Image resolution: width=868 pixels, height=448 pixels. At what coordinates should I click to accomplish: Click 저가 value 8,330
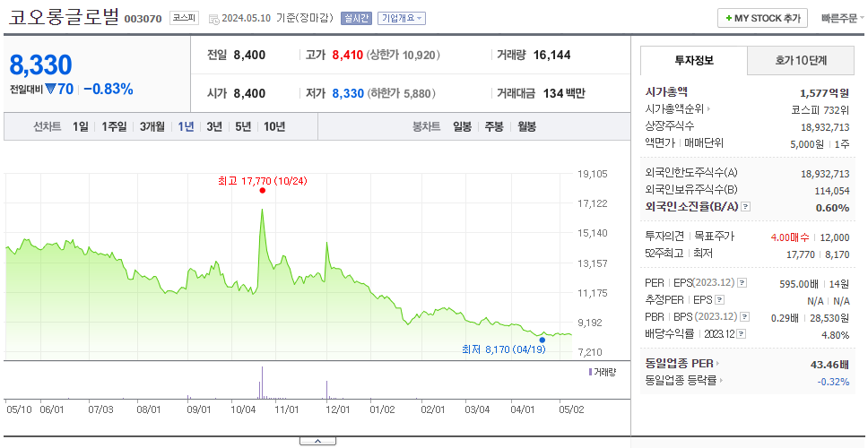[348, 93]
